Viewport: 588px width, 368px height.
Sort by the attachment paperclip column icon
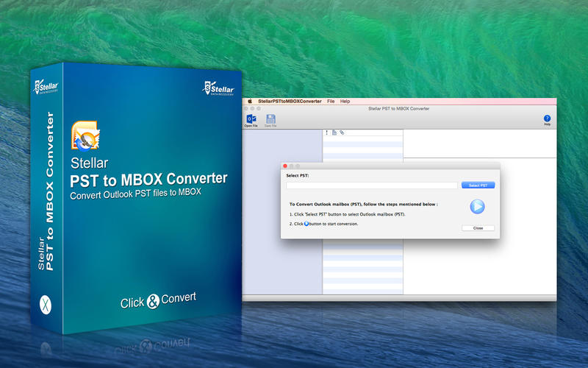pos(342,132)
